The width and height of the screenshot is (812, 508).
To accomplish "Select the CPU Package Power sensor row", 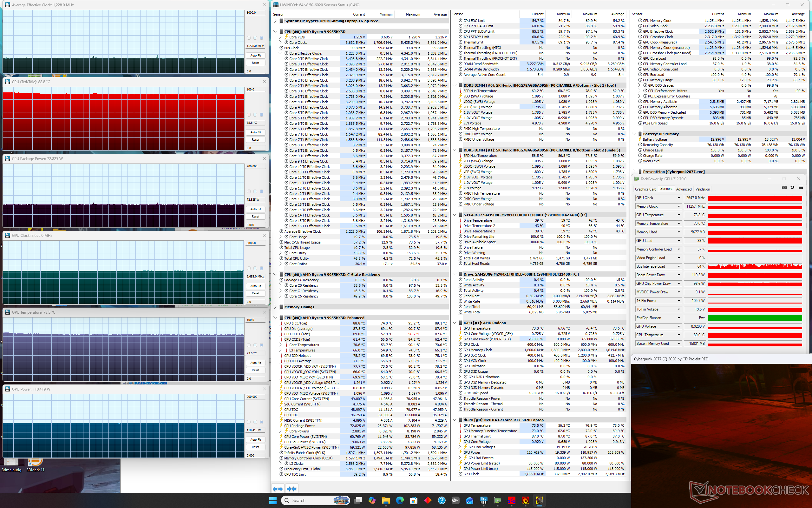I will tap(361, 426).
